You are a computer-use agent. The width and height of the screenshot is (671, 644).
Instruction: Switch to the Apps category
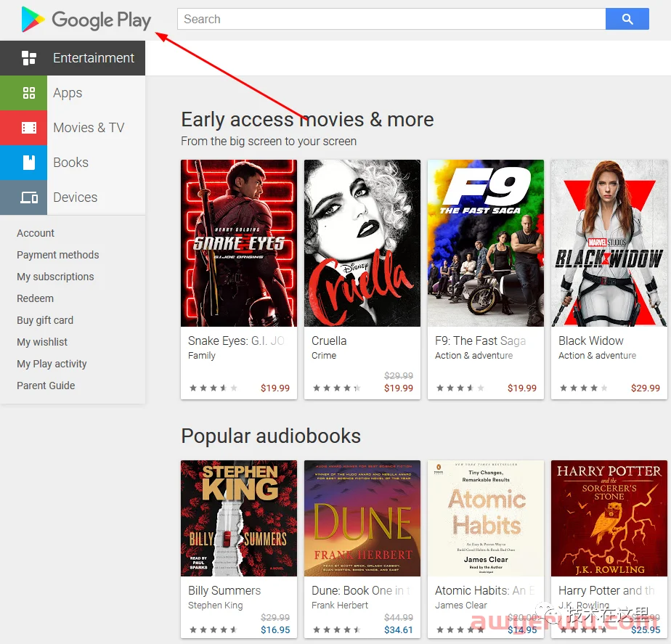tap(68, 93)
